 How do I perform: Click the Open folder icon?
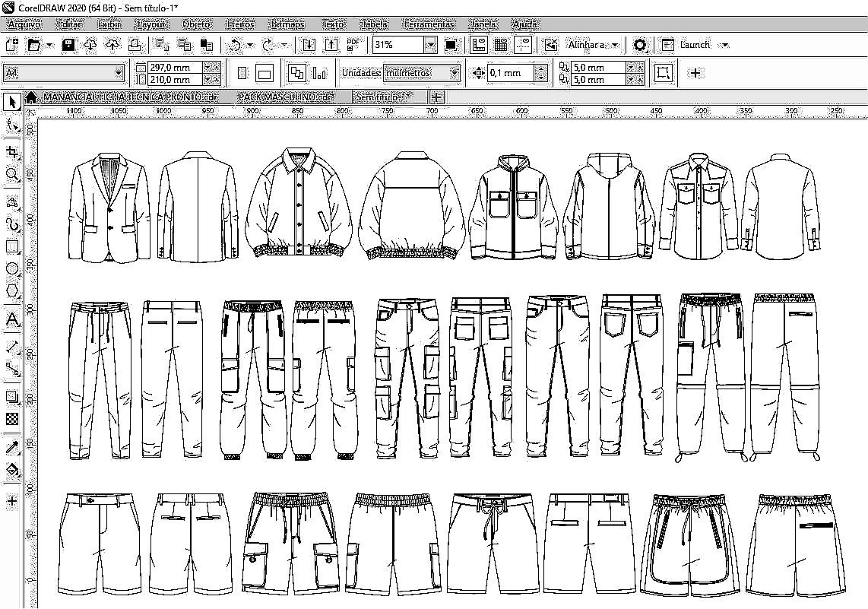(x=34, y=45)
